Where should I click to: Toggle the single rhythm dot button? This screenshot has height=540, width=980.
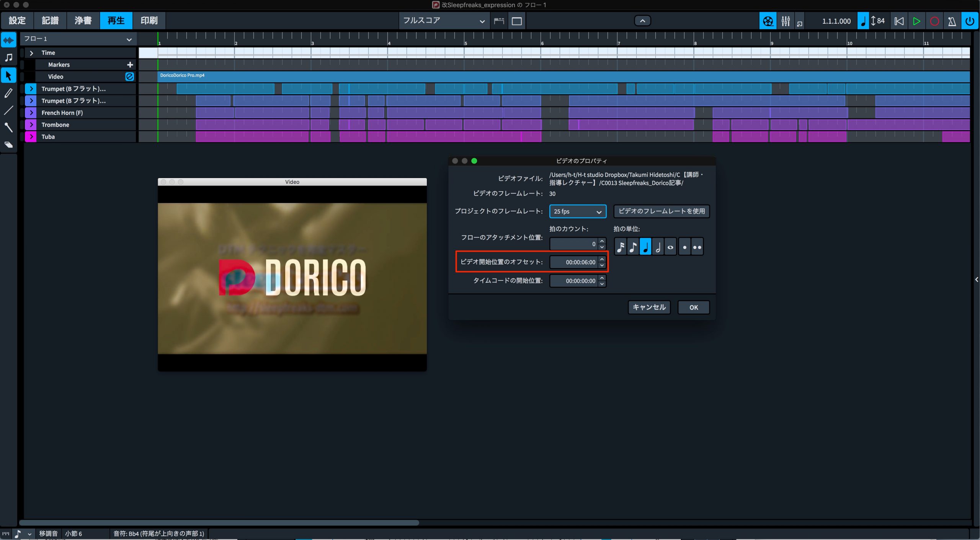click(x=684, y=247)
